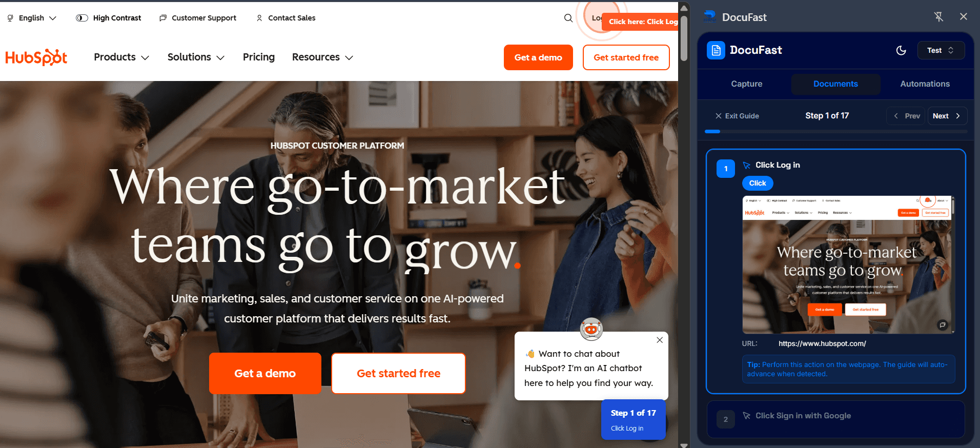Unpin the DocuFast side panel
This screenshot has height=448, width=980.
[938, 17]
